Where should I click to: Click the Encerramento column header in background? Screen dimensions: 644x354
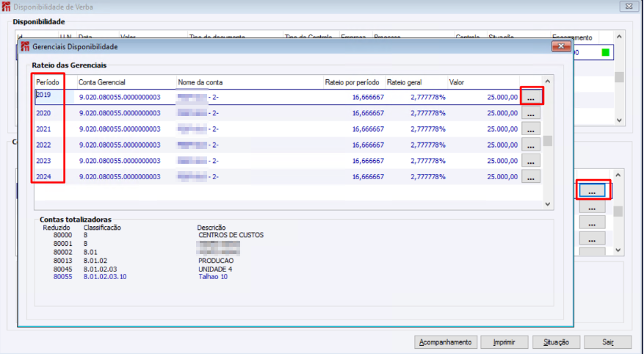(572, 37)
